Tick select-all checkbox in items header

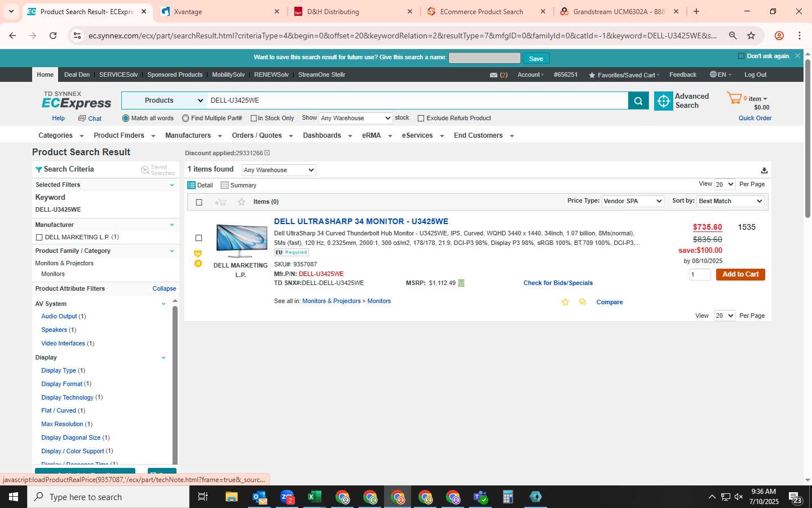click(199, 202)
